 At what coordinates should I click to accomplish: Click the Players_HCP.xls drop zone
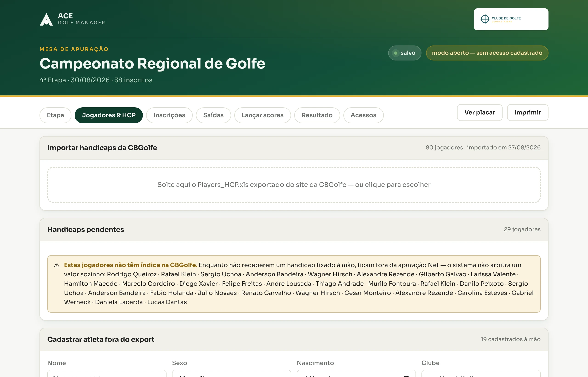point(294,185)
